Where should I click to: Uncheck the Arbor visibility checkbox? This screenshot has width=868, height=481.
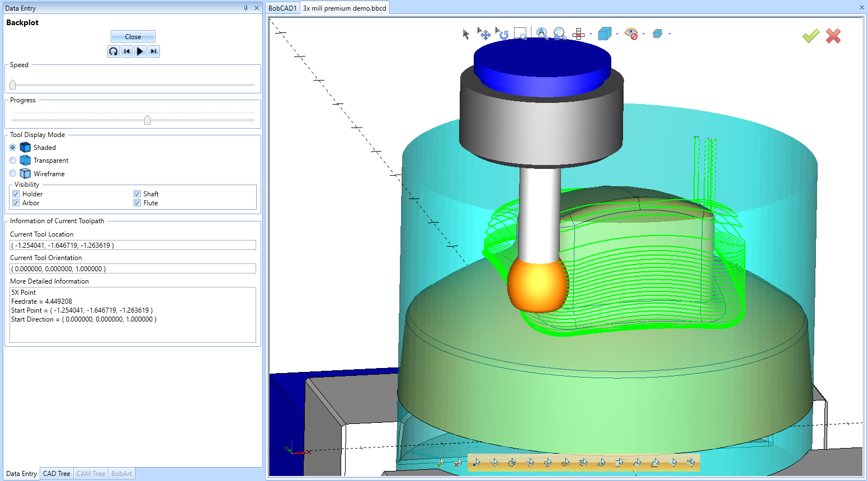(16, 202)
